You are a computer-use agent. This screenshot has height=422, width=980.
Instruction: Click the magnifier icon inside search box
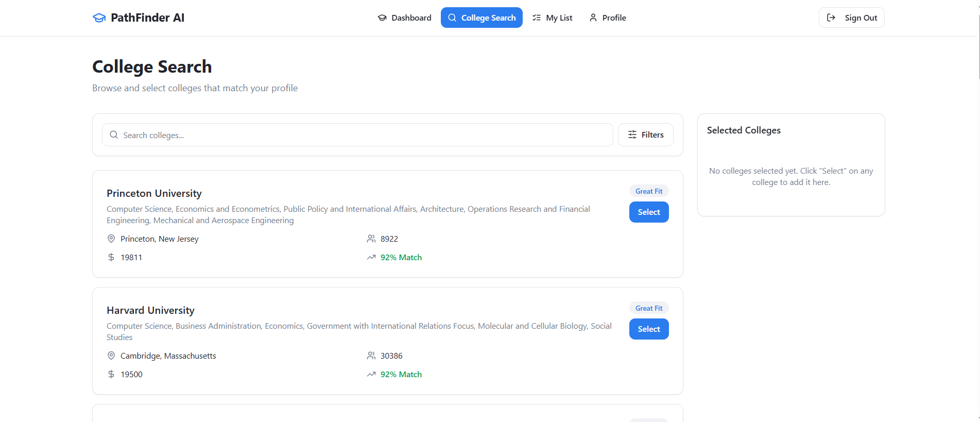[x=114, y=134]
